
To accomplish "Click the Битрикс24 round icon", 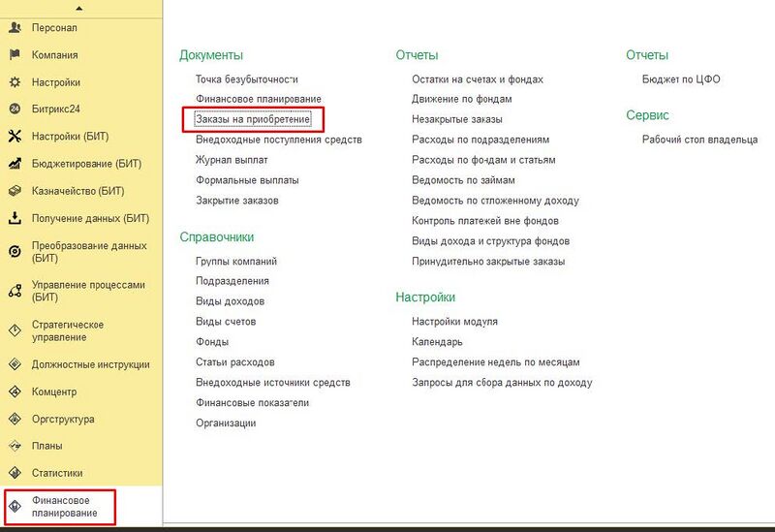I will click(x=15, y=109).
